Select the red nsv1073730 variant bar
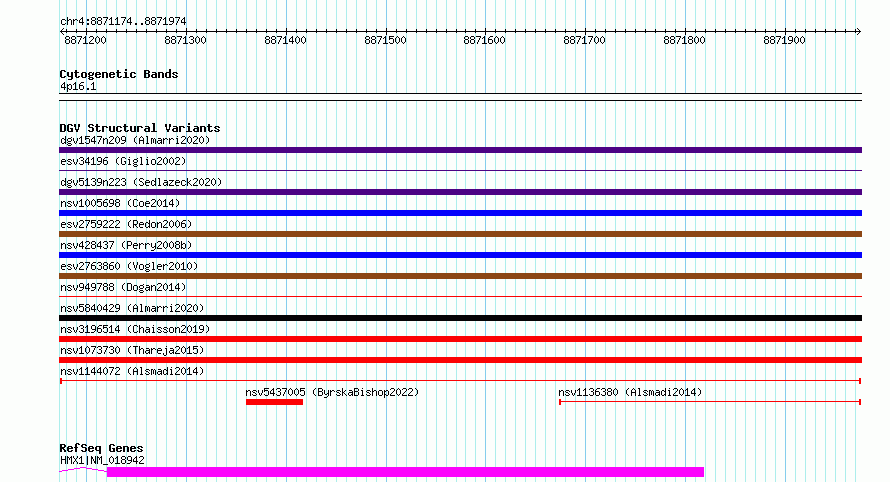Screen dimensions: 890x482 coord(460,360)
